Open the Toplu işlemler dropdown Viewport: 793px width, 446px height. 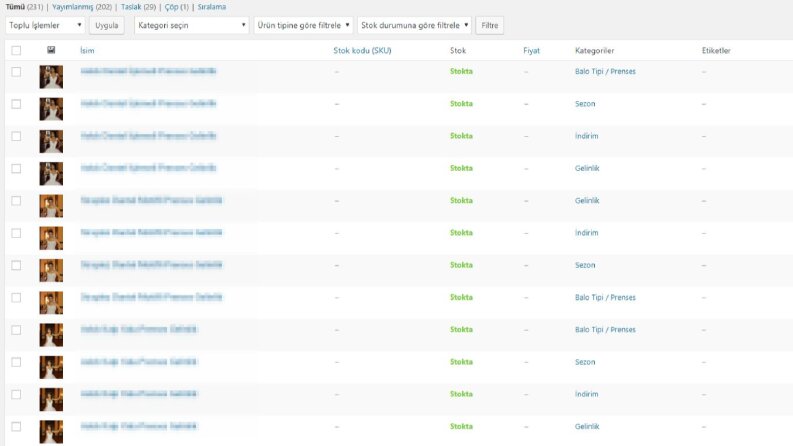45,25
